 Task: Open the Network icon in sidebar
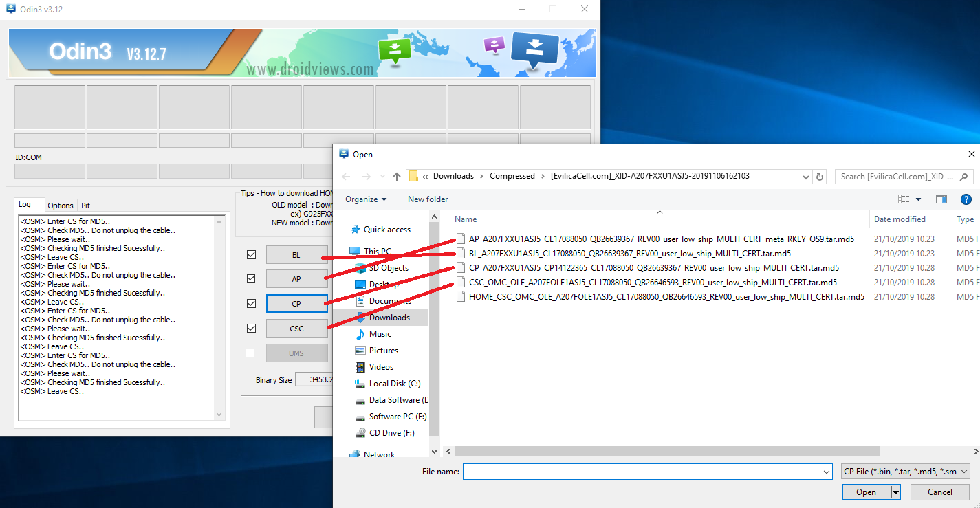tap(356, 454)
